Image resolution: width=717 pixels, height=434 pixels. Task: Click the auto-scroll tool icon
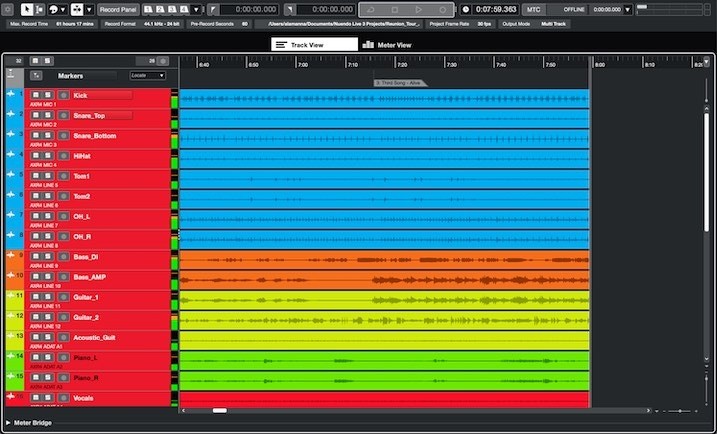point(77,9)
